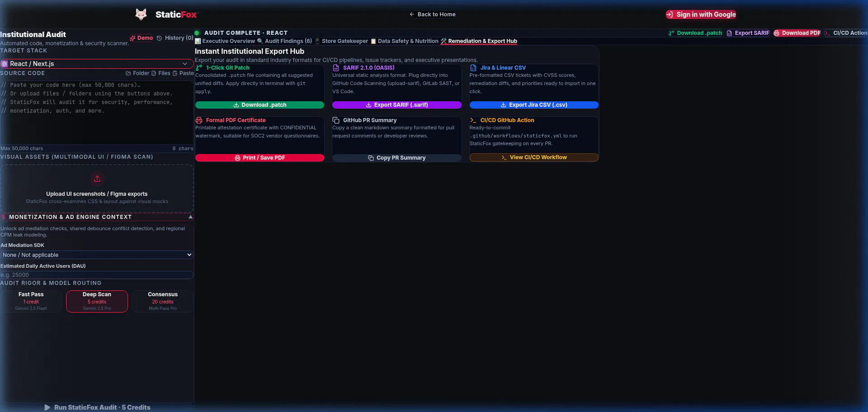This screenshot has width=868, height=412.
Task: Select Fast Pass audit rigor option
Action: coord(31,301)
